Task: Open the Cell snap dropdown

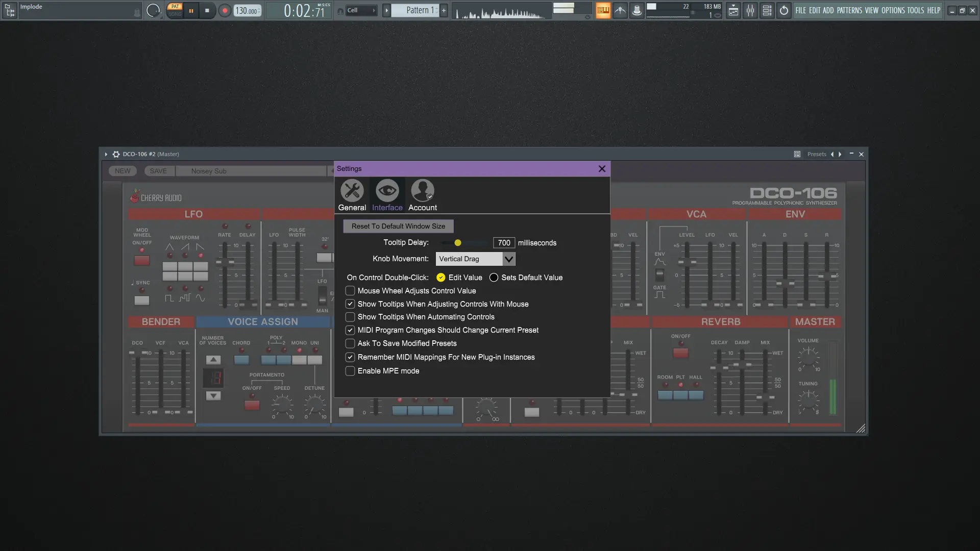Action: click(361, 10)
